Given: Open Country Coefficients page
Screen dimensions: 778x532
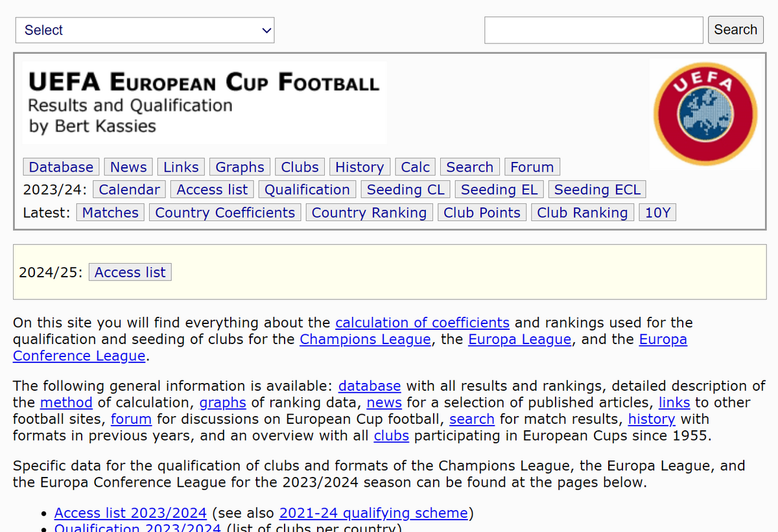Looking at the screenshot, I should [x=225, y=212].
